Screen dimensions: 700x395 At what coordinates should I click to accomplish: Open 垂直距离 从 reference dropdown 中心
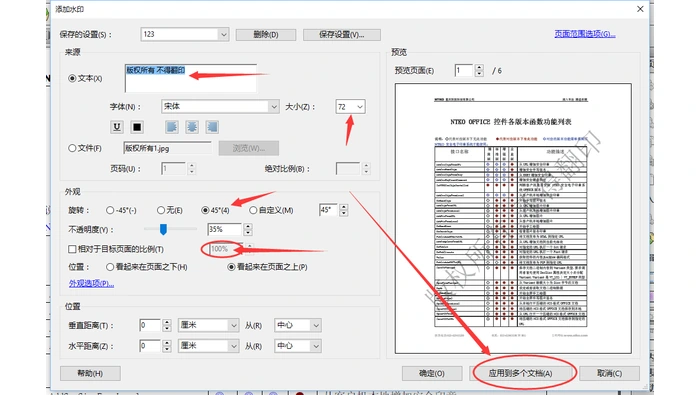297,325
